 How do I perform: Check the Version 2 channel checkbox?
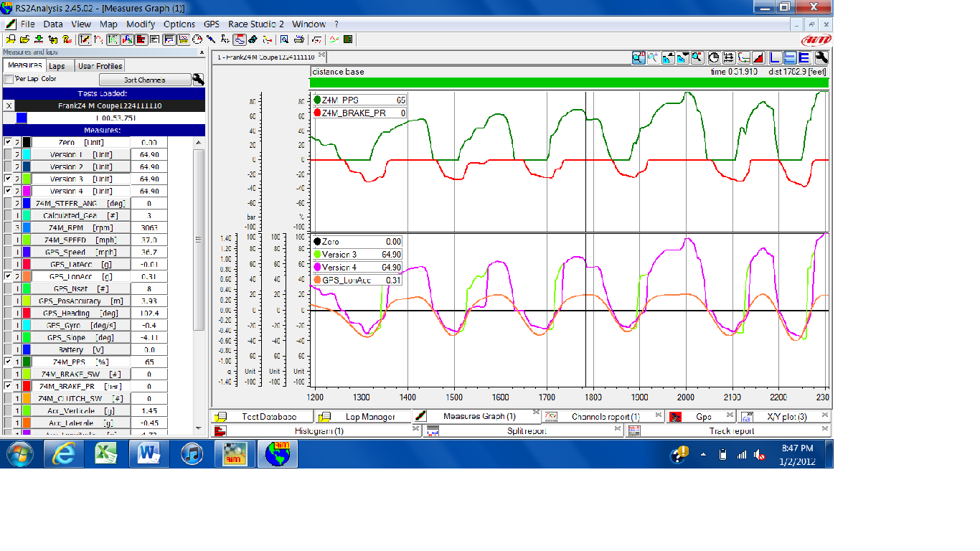click(x=8, y=167)
